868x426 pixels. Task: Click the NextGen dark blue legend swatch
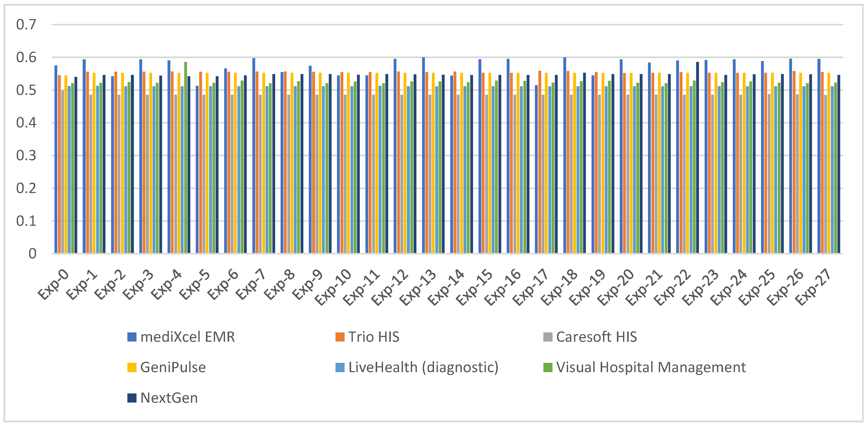[x=132, y=398]
